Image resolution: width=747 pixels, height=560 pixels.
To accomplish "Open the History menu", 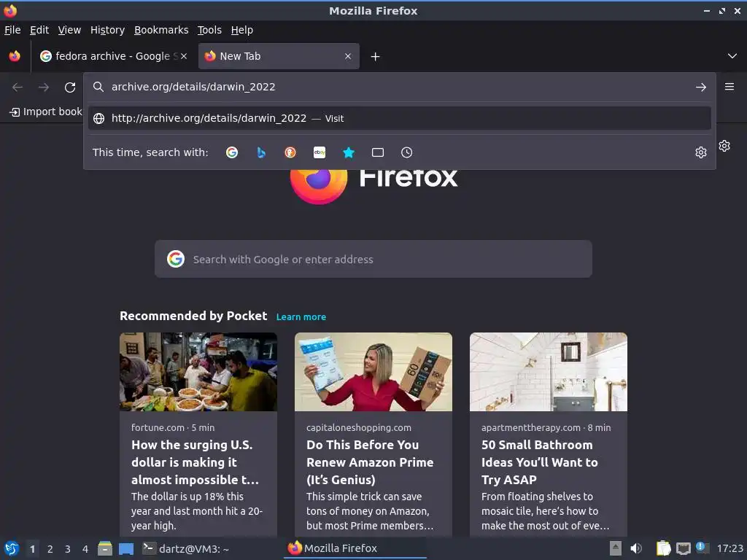I will tap(108, 30).
